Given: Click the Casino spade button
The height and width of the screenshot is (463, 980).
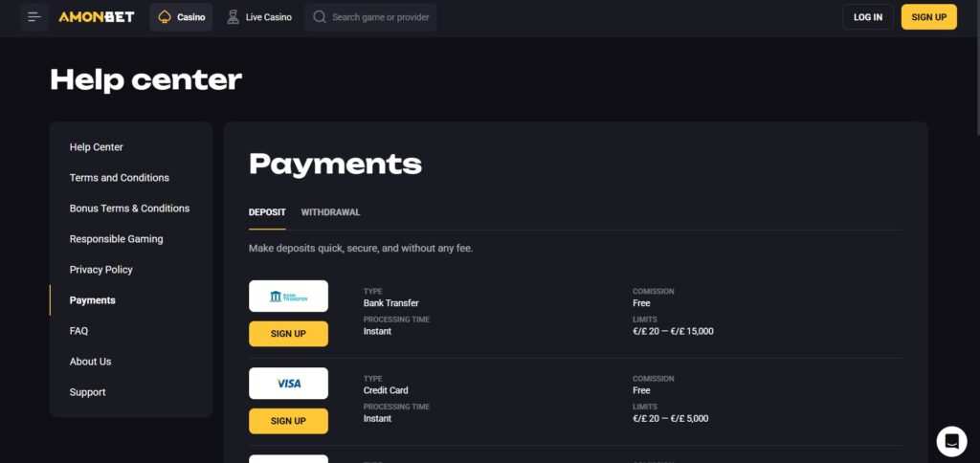Looking at the screenshot, I should 181,17.
